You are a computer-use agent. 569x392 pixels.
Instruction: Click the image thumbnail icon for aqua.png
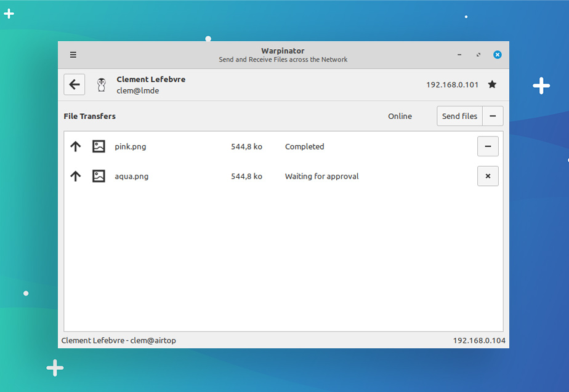pos(99,176)
